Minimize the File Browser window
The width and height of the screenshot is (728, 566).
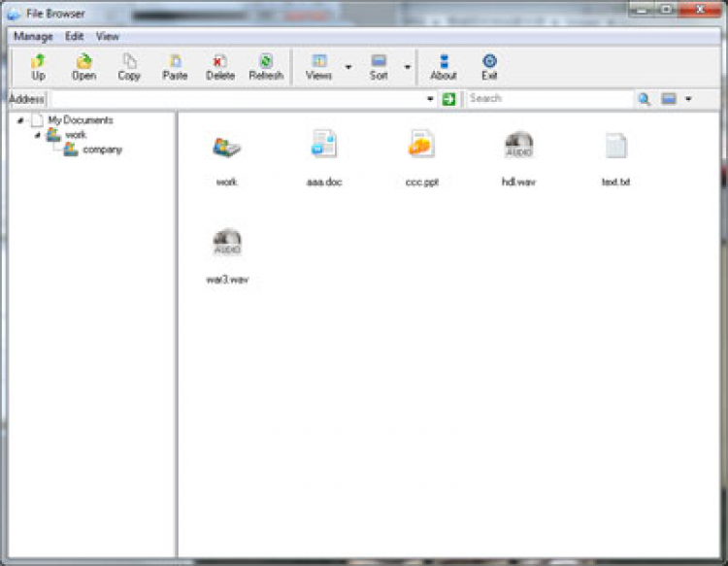(x=643, y=10)
